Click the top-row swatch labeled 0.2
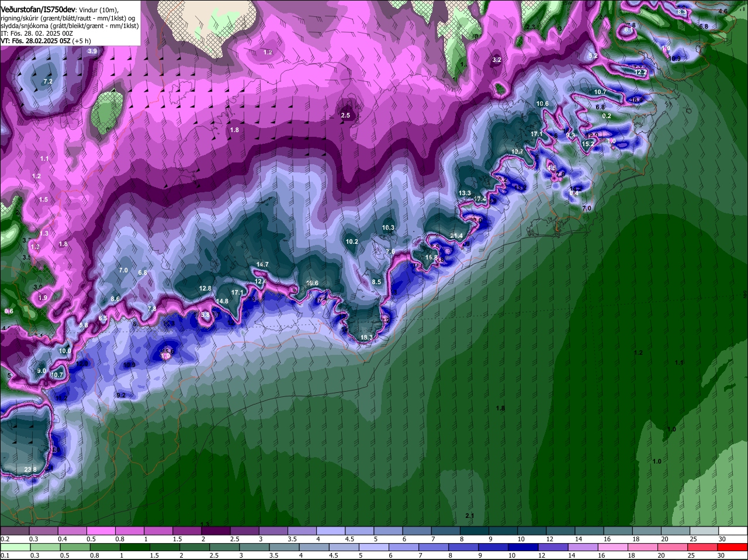The image size is (748, 560). (15, 531)
